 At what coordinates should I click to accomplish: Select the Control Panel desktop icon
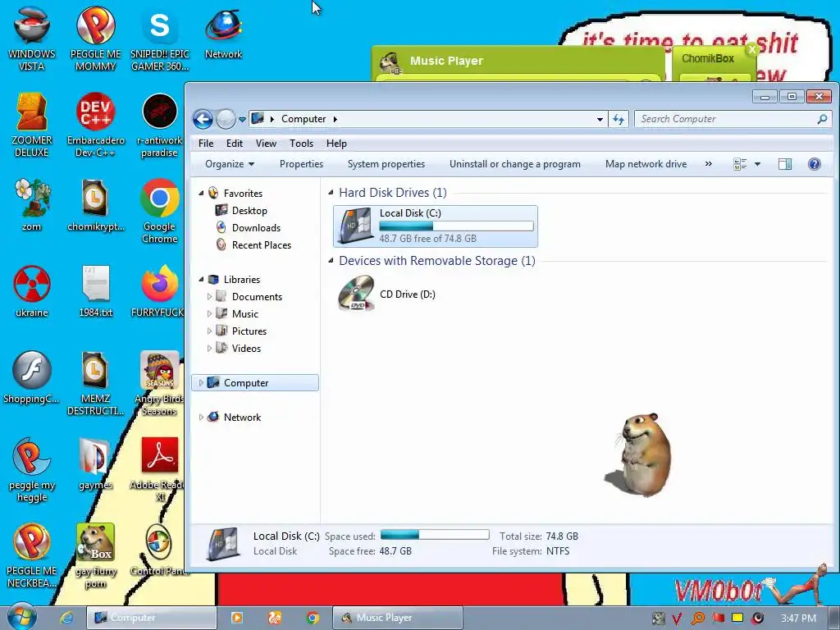click(x=158, y=550)
